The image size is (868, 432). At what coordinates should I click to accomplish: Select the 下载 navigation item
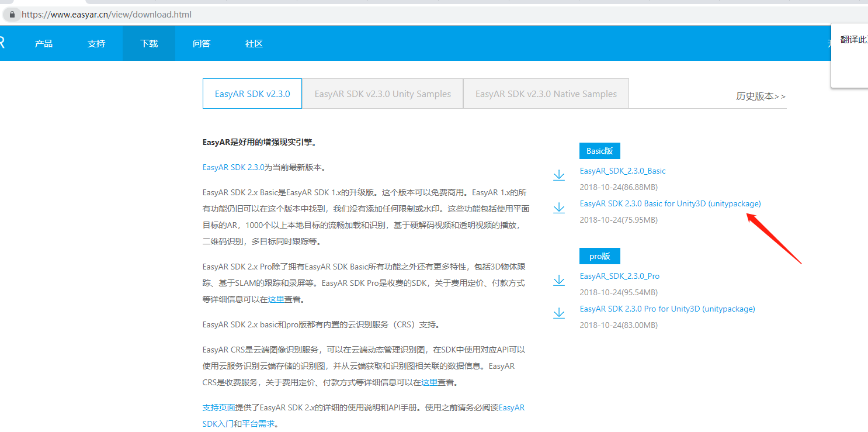click(x=149, y=43)
